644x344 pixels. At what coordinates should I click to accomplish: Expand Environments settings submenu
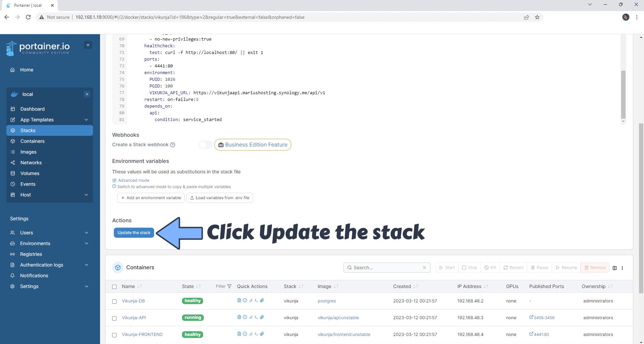87,243
